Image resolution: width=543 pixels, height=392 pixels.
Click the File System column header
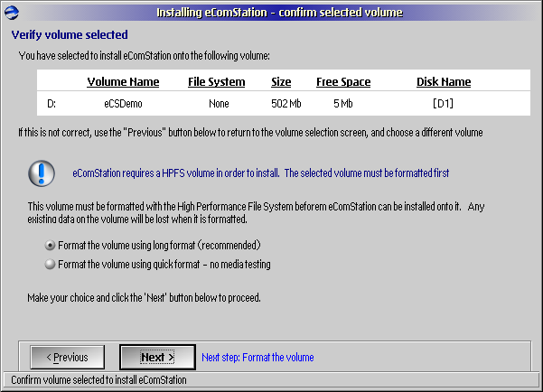pyautogui.click(x=217, y=81)
